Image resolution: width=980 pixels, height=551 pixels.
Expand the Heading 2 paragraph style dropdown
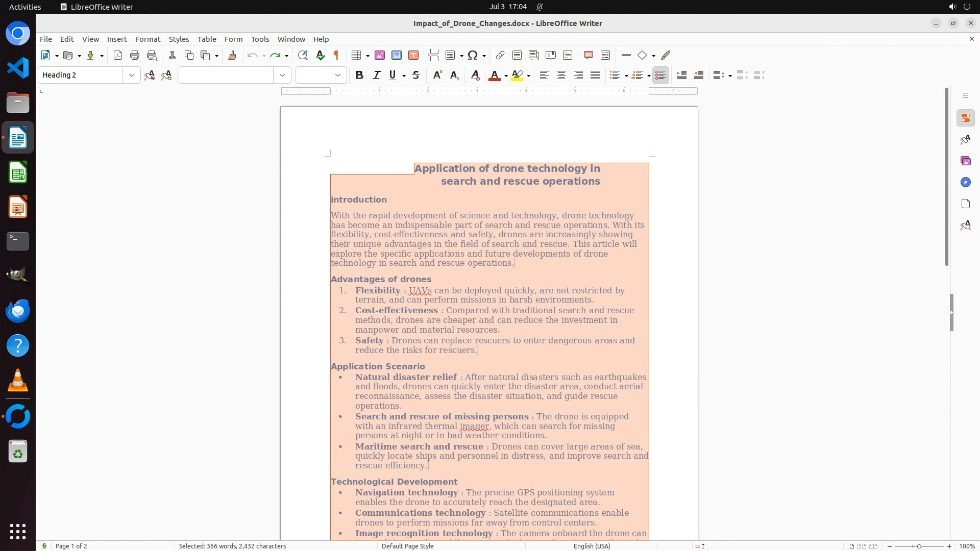point(132,76)
